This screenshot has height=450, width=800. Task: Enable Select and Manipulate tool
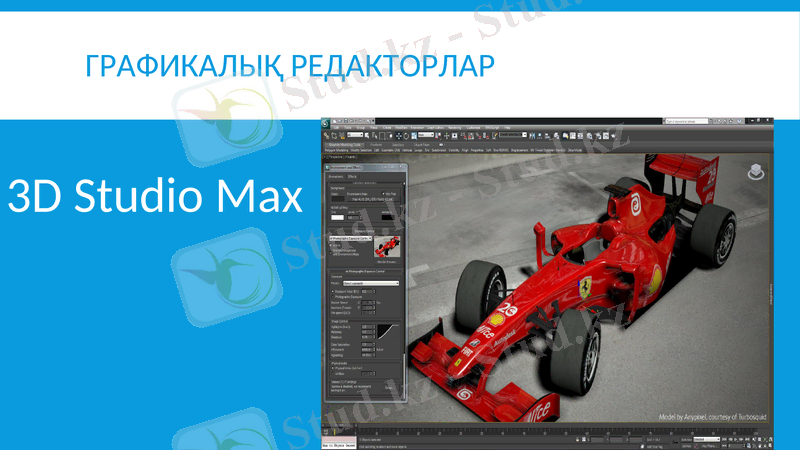click(446, 136)
